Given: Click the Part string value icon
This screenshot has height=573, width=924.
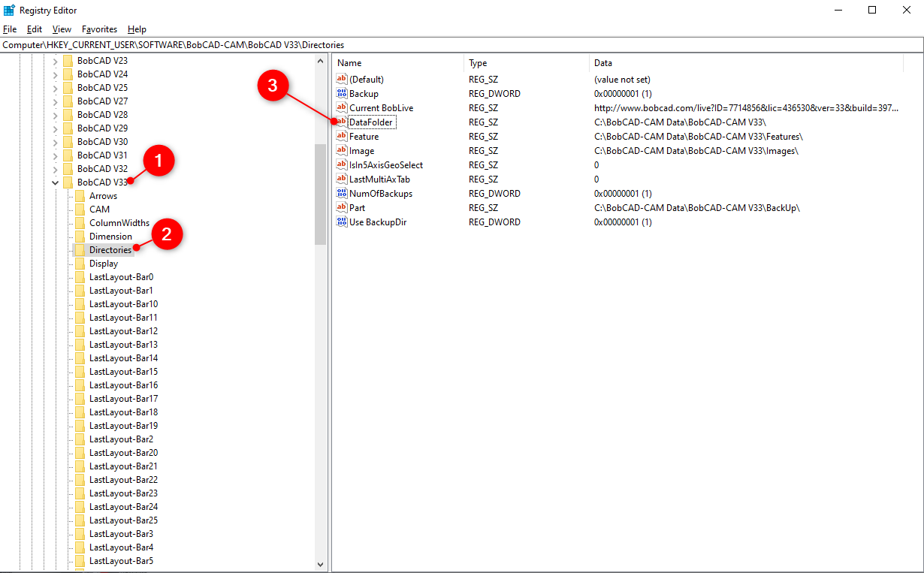Looking at the screenshot, I should click(x=342, y=207).
